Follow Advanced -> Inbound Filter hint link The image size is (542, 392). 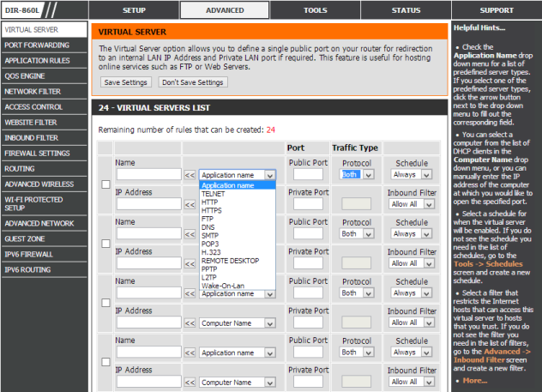[x=492, y=356]
